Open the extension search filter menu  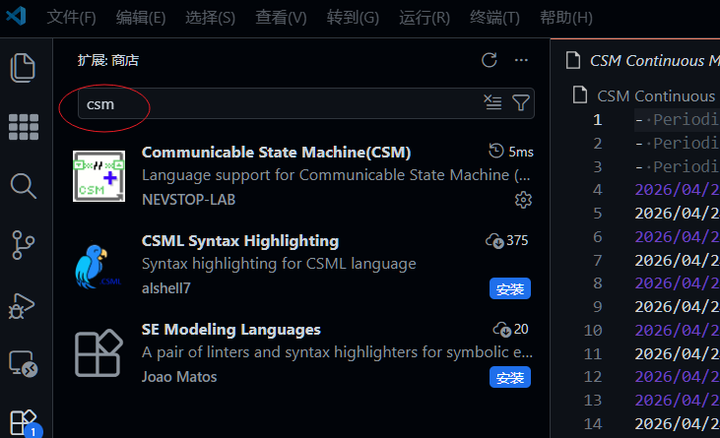(521, 103)
